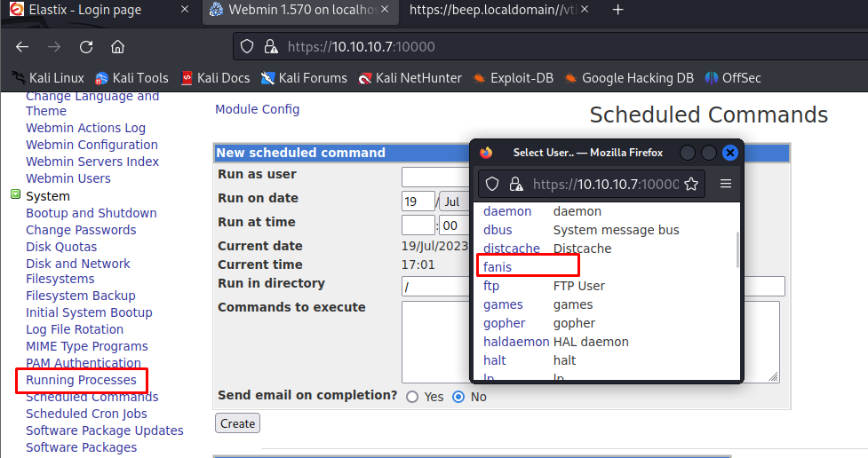
Task: Click the browser forward arrow
Action: pos(54,47)
